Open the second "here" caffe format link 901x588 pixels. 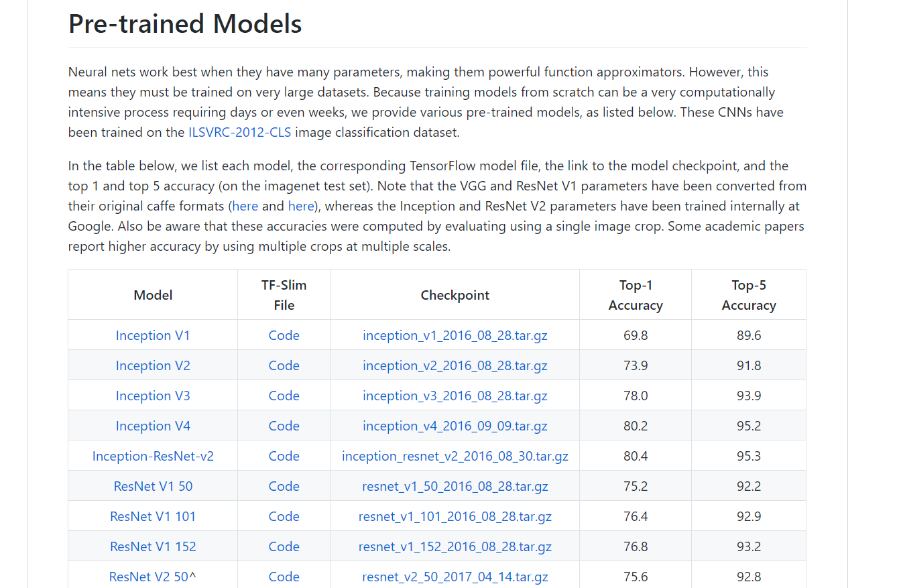(300, 206)
